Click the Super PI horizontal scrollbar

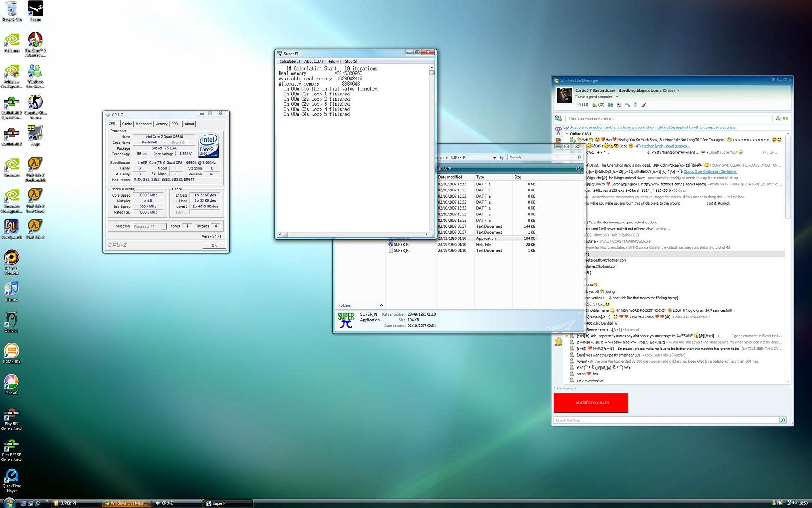[x=354, y=234]
